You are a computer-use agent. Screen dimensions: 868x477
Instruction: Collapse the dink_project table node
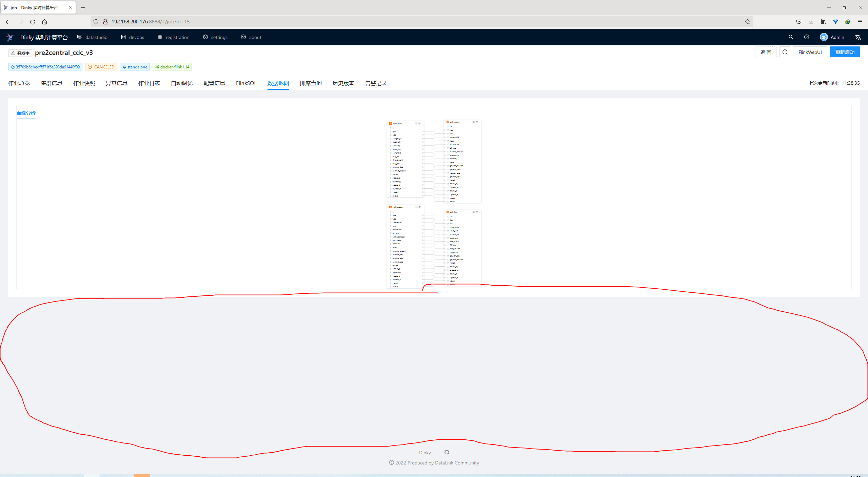tap(474, 122)
